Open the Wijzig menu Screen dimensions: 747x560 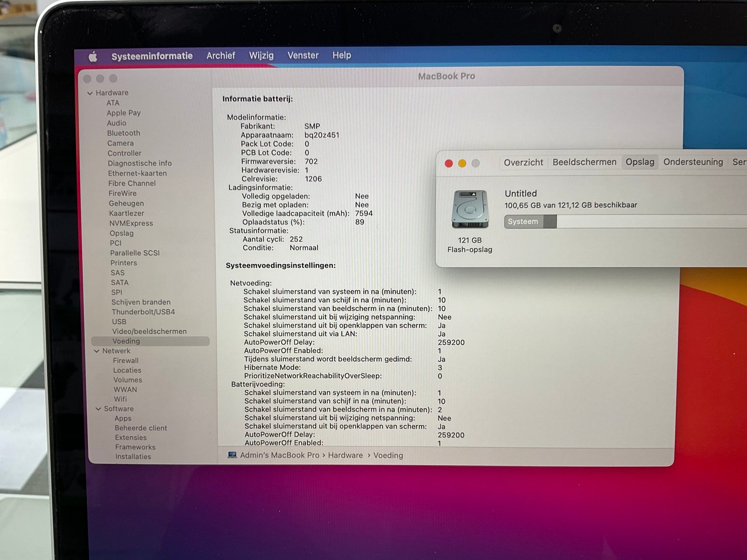261,56
